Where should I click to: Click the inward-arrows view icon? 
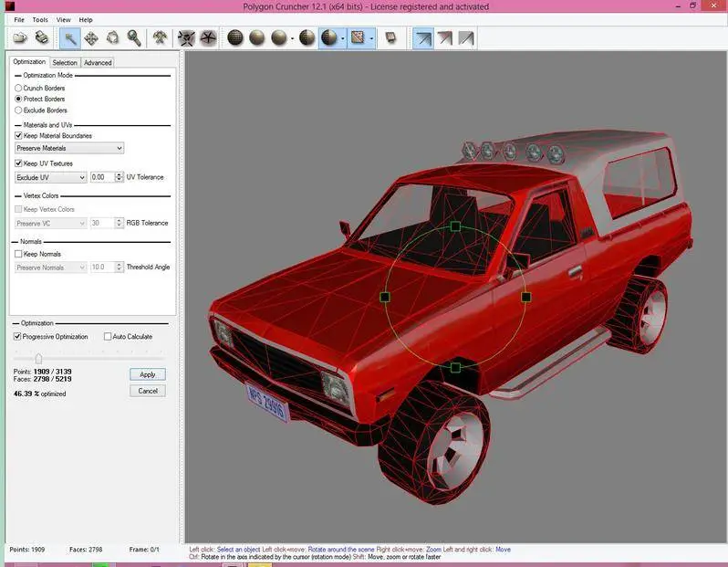coord(186,38)
